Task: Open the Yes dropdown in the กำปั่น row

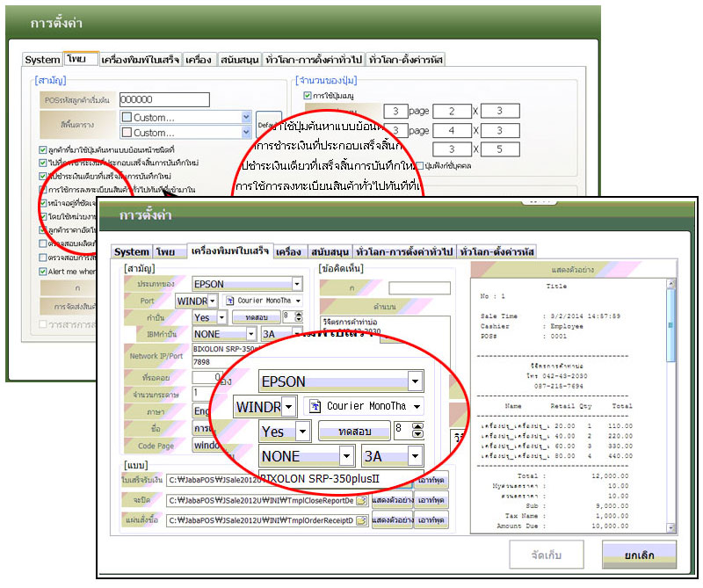Action: click(221, 317)
